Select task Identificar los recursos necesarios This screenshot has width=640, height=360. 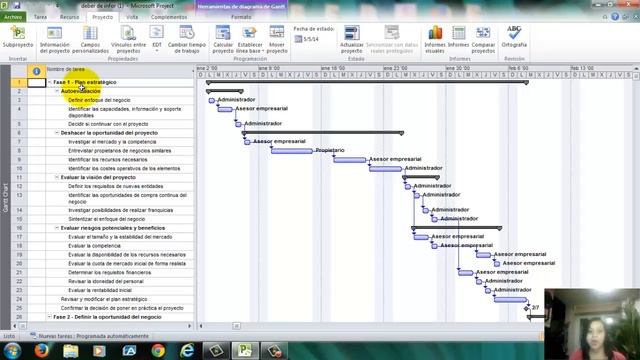(108, 160)
